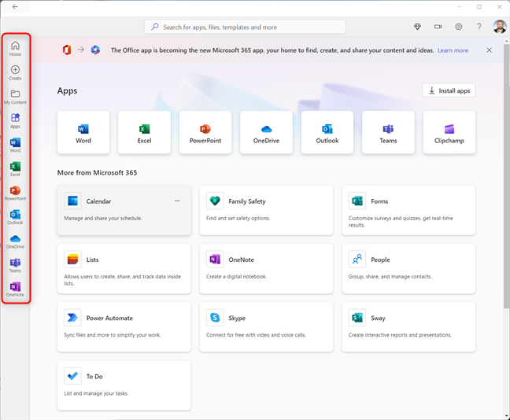Image resolution: width=510 pixels, height=420 pixels.
Task: Open the Clipchamp app tile
Action: tap(449, 132)
